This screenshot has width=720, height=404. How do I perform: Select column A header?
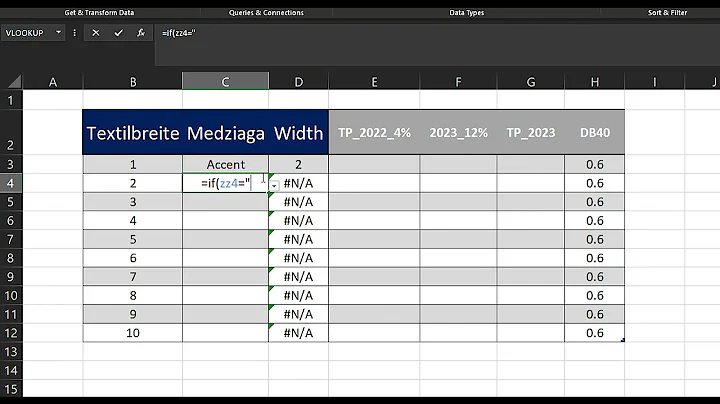[53, 82]
